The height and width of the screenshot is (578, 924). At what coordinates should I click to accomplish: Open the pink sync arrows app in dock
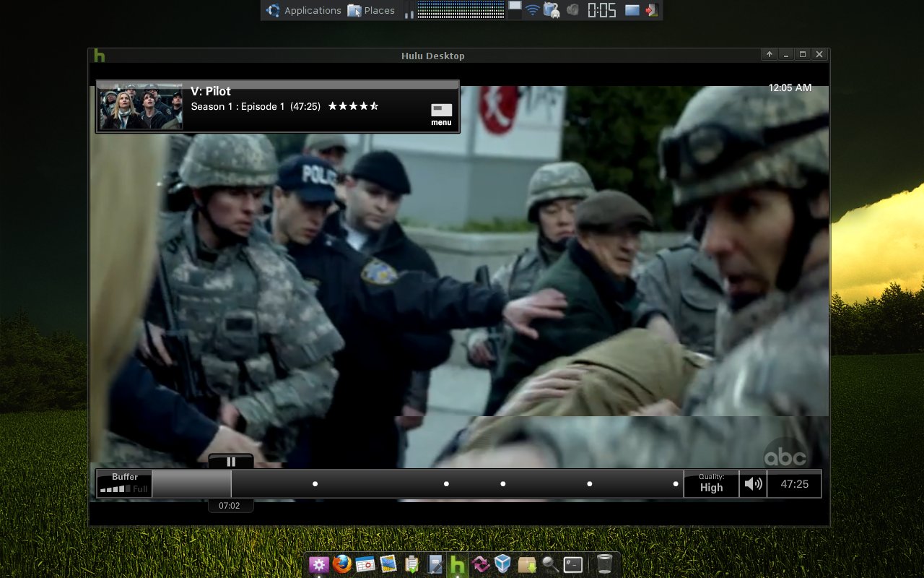[x=480, y=564]
